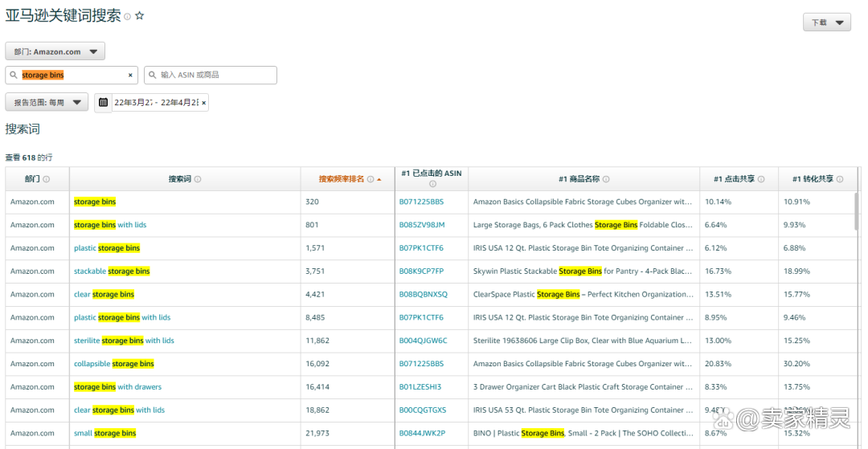Clear the storage bins search term

131,76
